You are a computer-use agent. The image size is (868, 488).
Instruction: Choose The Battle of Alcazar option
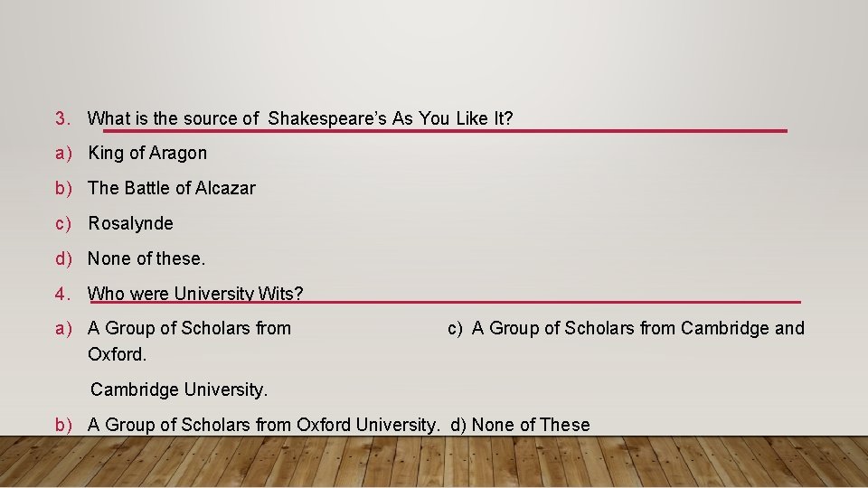(172, 188)
